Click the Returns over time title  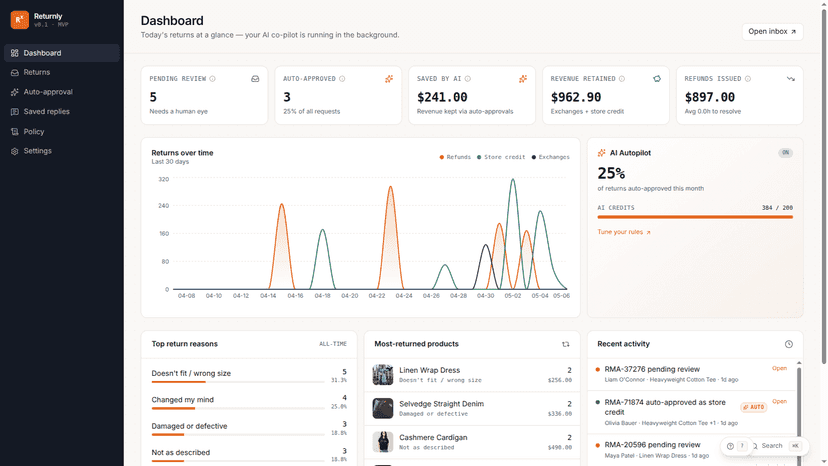(182, 153)
